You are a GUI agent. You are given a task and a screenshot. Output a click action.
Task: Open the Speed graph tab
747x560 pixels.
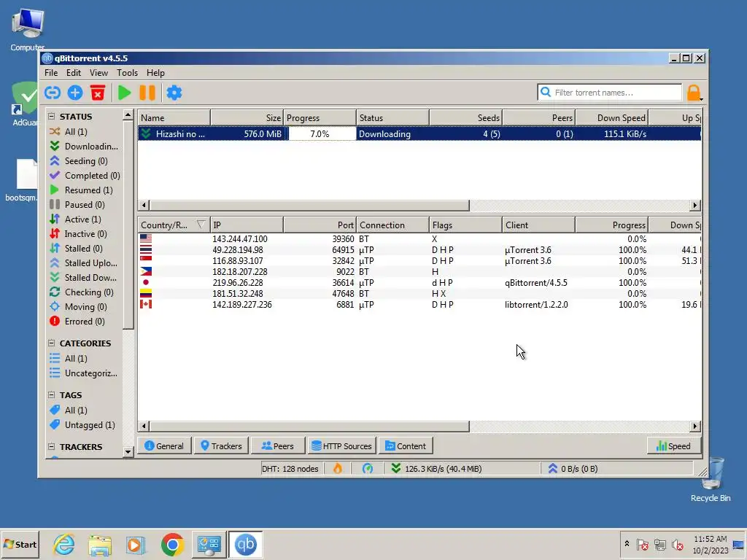[673, 446]
